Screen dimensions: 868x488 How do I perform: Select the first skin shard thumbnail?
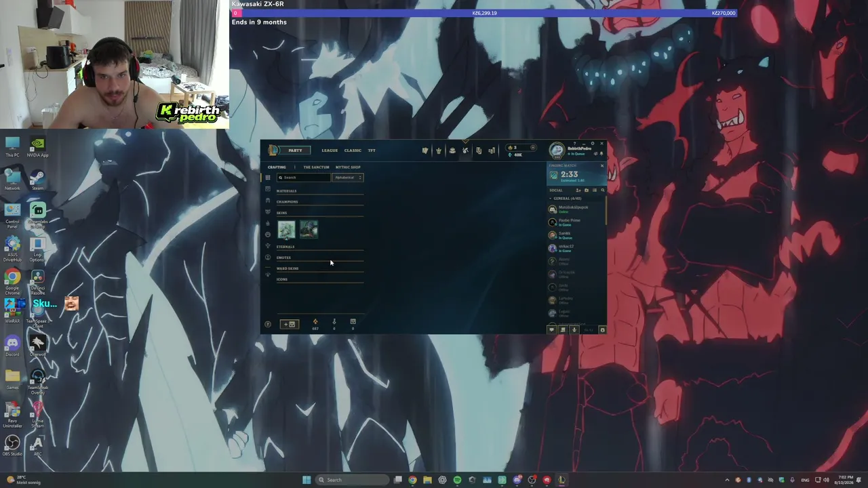pyautogui.click(x=286, y=230)
